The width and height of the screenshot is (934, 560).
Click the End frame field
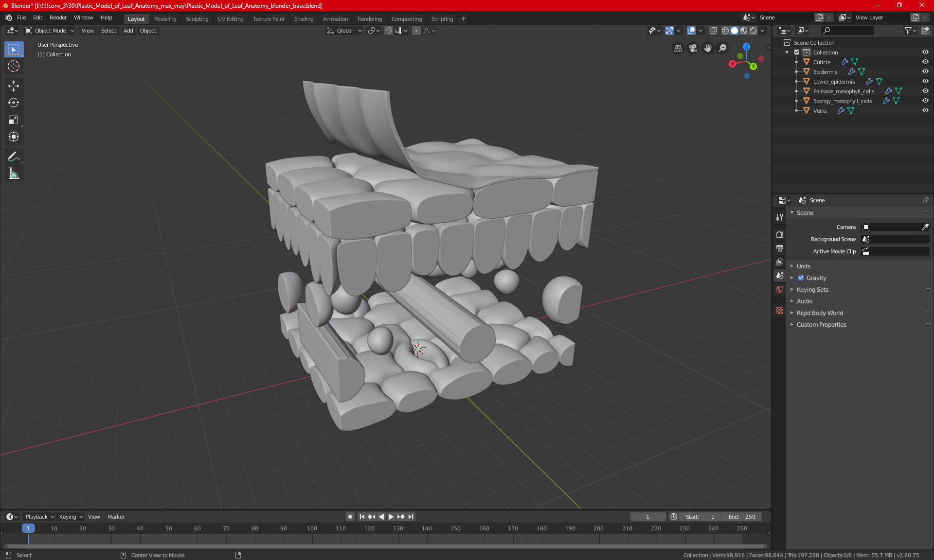(742, 517)
